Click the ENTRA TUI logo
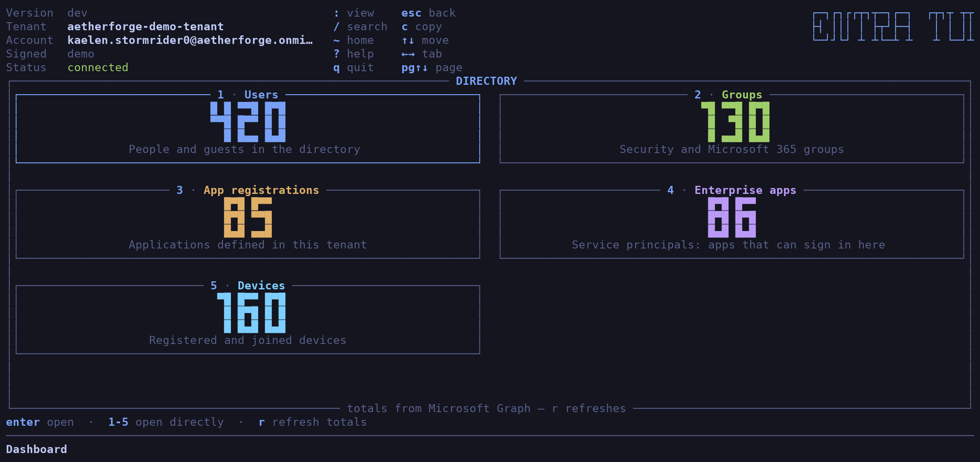Screen dimensions: 980x462 (894, 26)
